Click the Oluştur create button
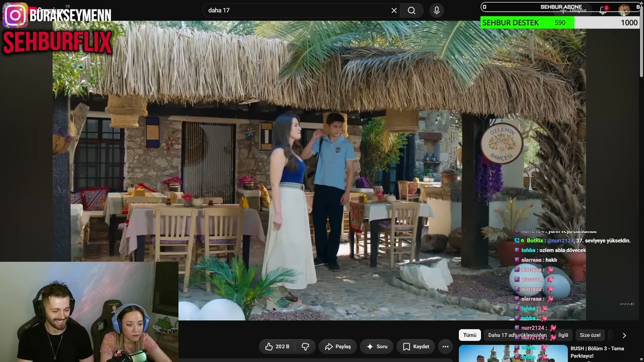This screenshot has width=644, height=362. pos(574,10)
